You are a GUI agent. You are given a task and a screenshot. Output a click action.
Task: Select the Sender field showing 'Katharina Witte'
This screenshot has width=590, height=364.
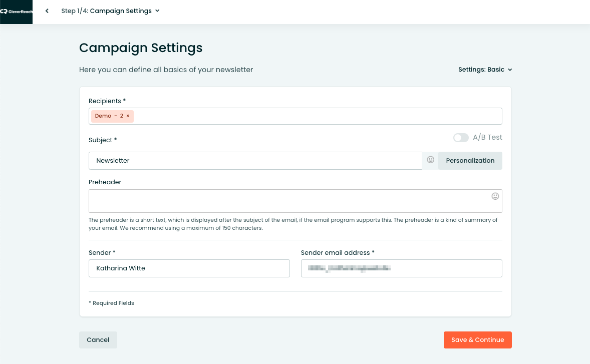(x=189, y=268)
